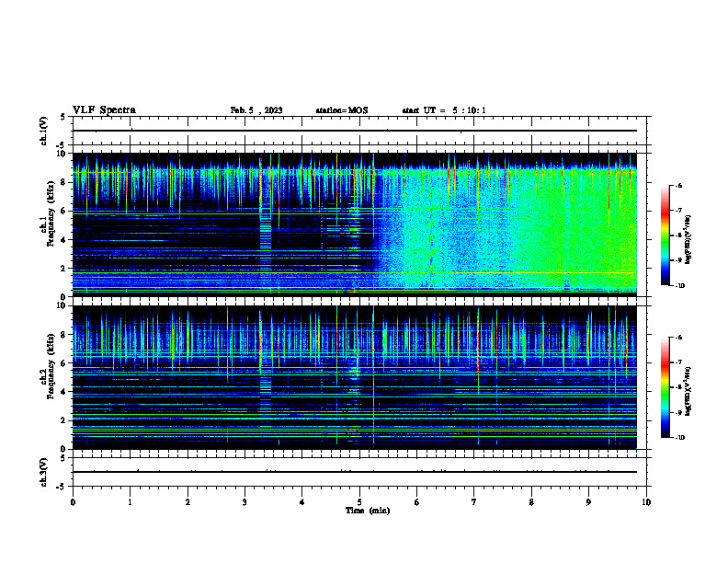The height and width of the screenshot is (563, 728).
Task: Click the "-10" label on ch.2 color bar
Action: click(679, 438)
